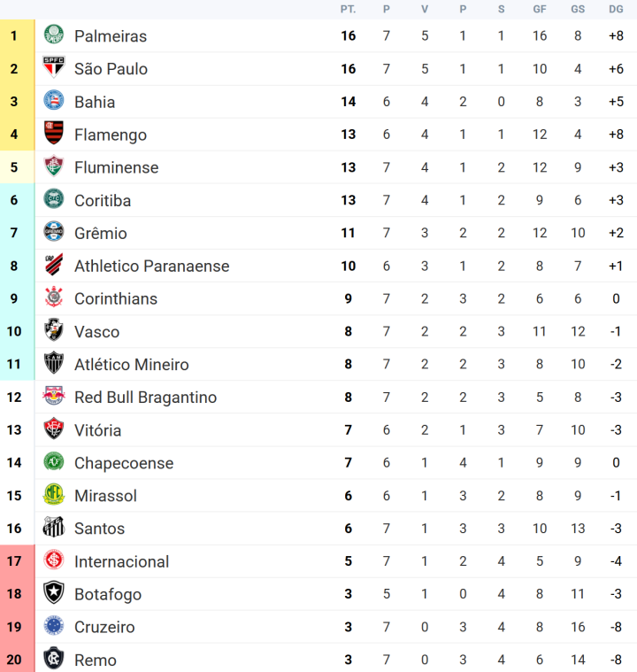The height and width of the screenshot is (672, 637).
Task: Click the São Paulo club crest
Action: pos(54,68)
